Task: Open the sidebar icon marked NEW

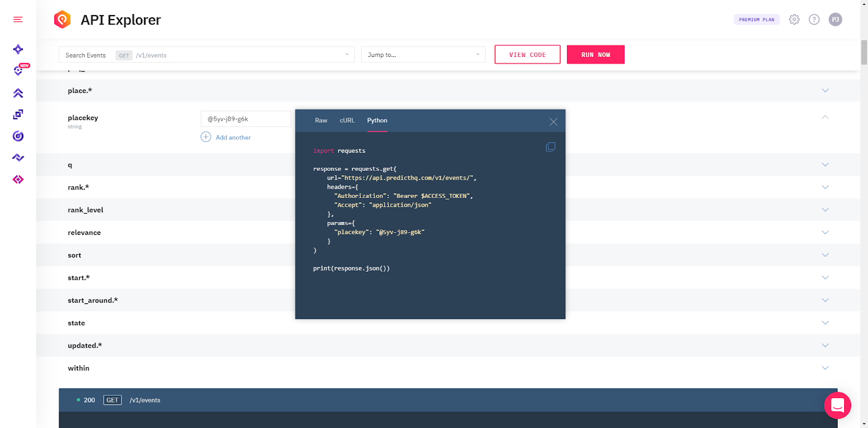Action: point(19,70)
